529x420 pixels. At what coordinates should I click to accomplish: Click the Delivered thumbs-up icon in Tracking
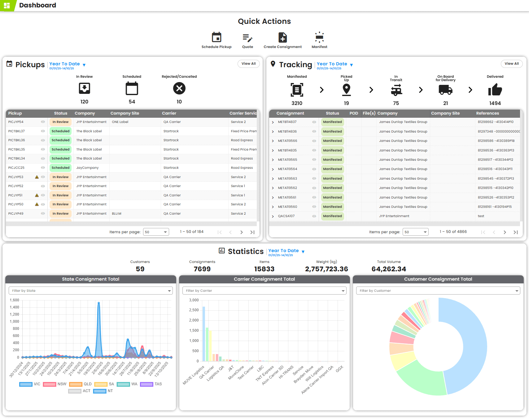495,90
